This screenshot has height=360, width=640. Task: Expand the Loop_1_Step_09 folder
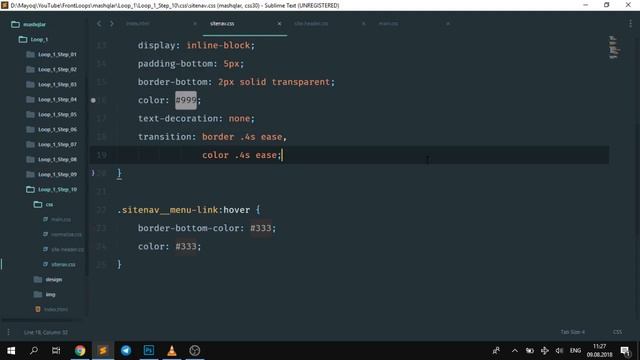[51, 175]
